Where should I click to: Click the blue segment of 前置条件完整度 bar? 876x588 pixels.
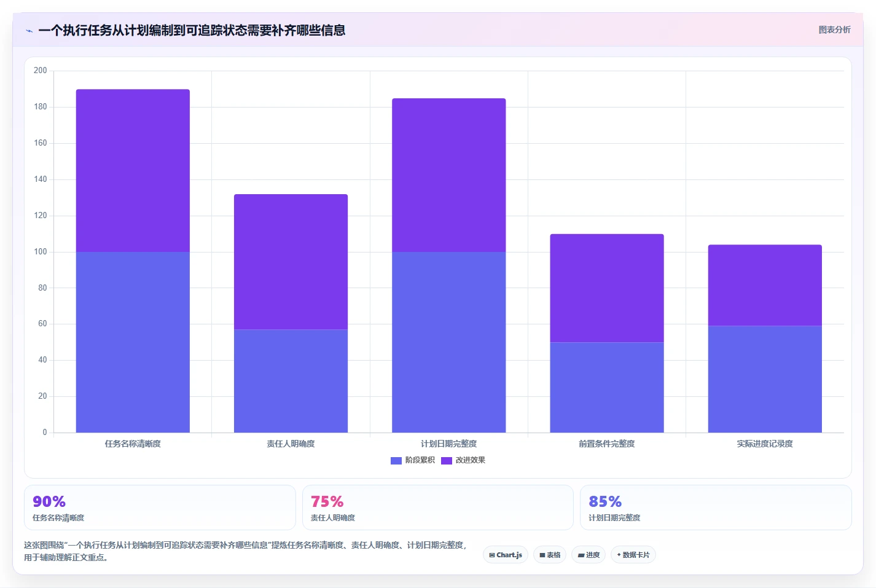[x=607, y=388]
